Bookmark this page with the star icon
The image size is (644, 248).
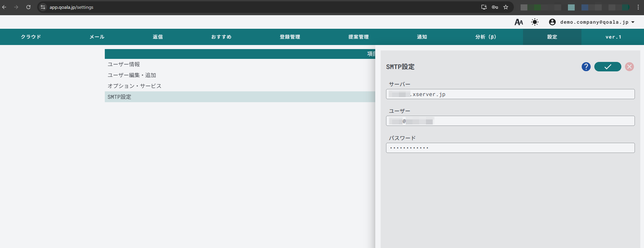(506, 7)
